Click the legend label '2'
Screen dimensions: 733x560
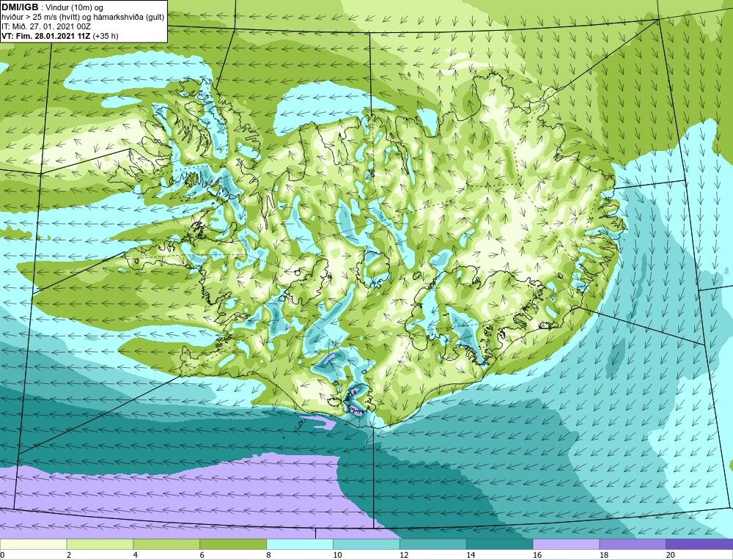[x=69, y=555]
